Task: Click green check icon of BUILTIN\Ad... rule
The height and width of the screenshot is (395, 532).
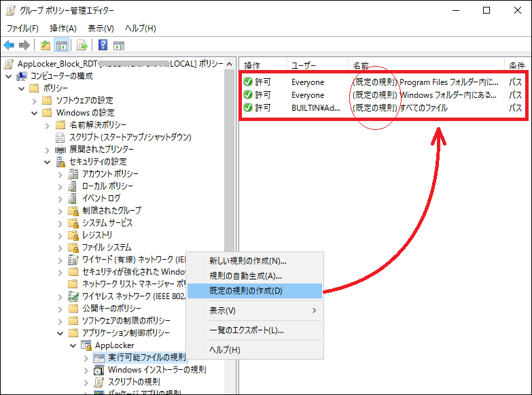Action: pyautogui.click(x=248, y=107)
